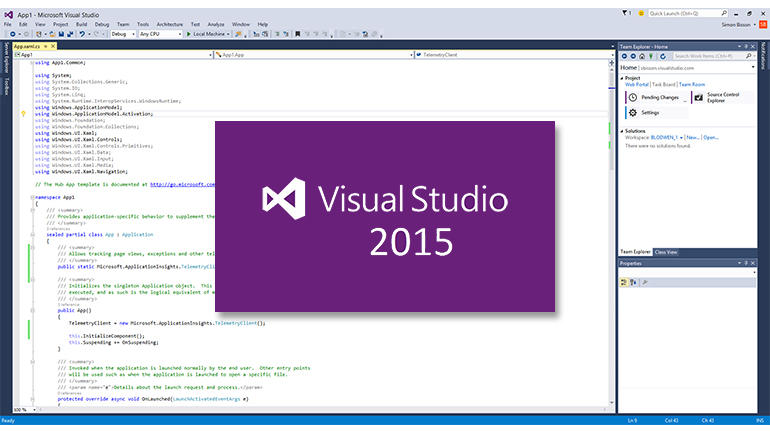This screenshot has height=433, width=770.
Task: Click the Save All toolbar icon
Action: click(70, 34)
